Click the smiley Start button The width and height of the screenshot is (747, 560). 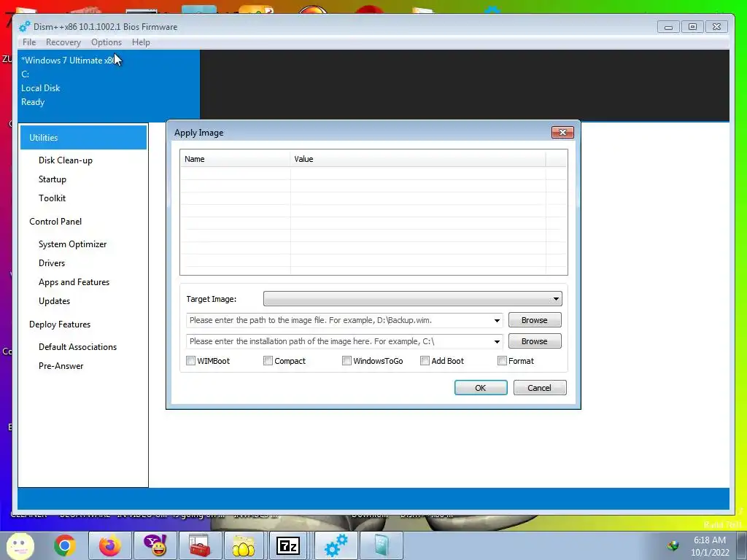pos(20,546)
